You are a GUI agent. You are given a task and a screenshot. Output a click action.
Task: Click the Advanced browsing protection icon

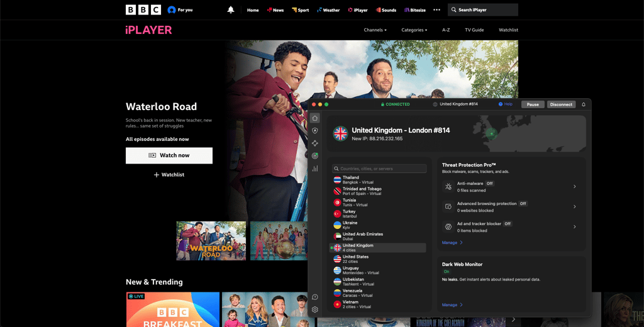click(448, 207)
